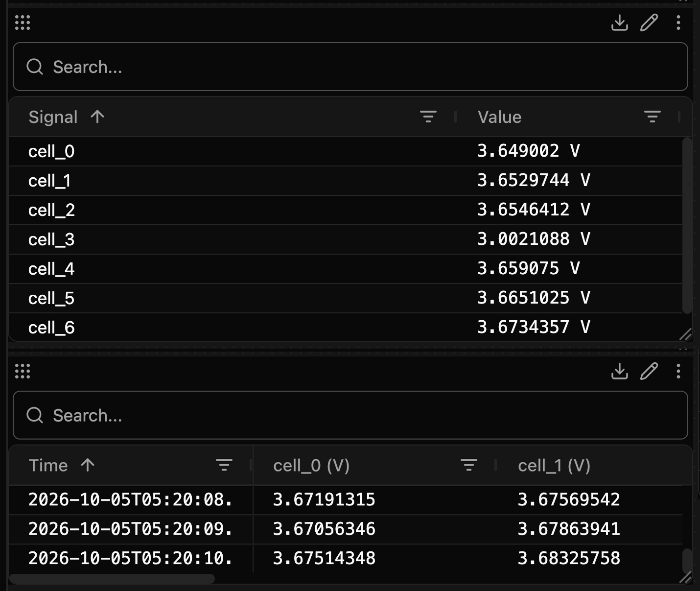Image resolution: width=700 pixels, height=591 pixels.
Task: Click the cell 3.67191315
Action: tap(324, 500)
